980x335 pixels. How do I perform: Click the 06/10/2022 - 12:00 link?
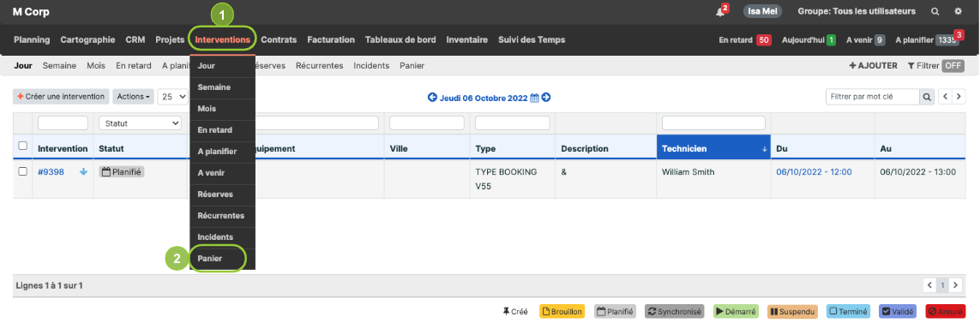(814, 172)
